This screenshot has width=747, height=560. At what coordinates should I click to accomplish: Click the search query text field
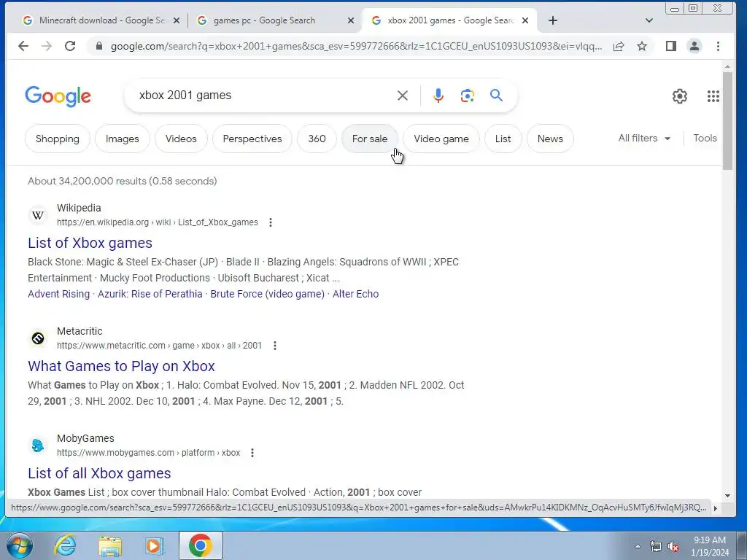click(262, 96)
